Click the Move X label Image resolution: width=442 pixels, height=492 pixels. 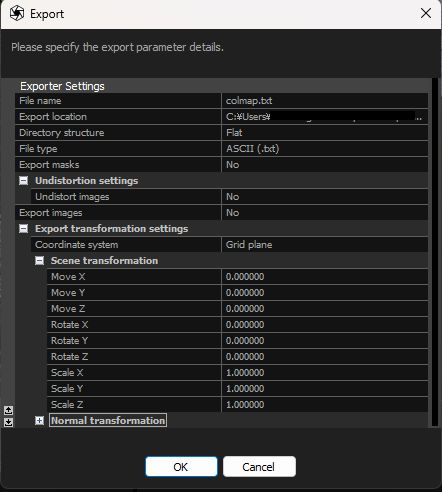[x=68, y=277]
